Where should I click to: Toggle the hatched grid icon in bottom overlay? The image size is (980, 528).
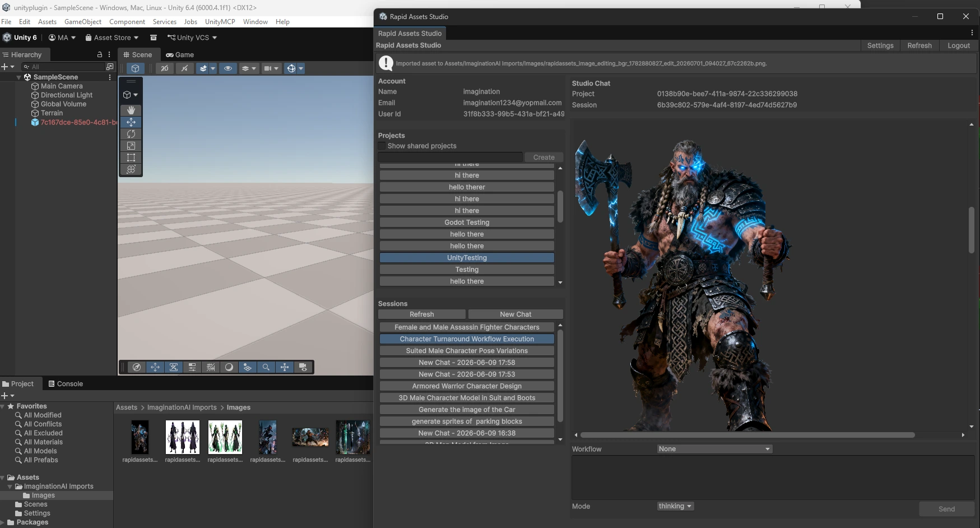tap(211, 367)
